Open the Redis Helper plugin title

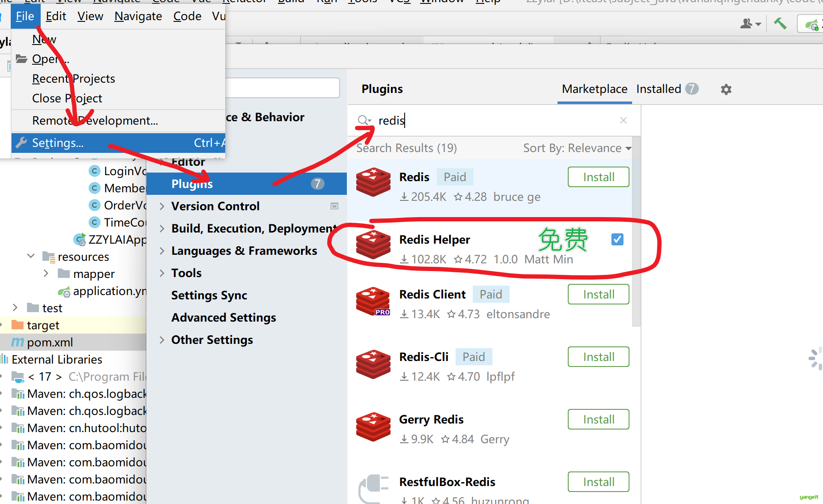coord(435,239)
